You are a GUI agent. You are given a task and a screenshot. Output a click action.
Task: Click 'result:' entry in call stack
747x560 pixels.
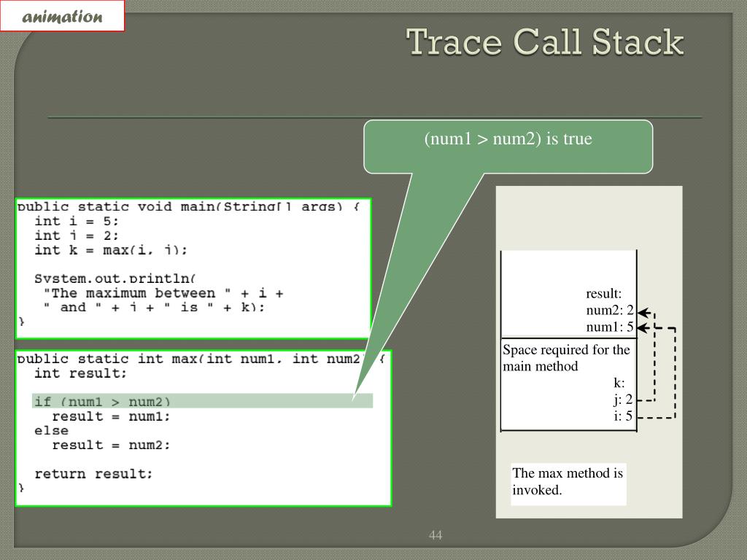(x=603, y=293)
